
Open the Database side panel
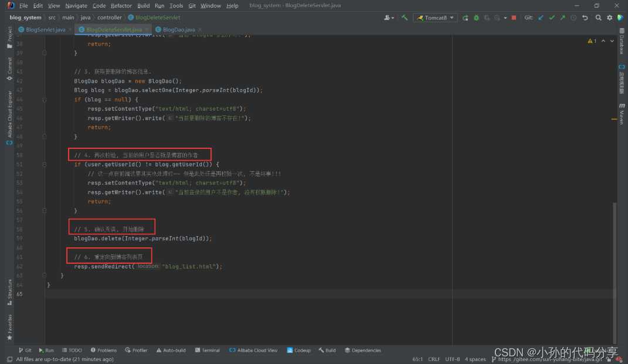point(622,41)
